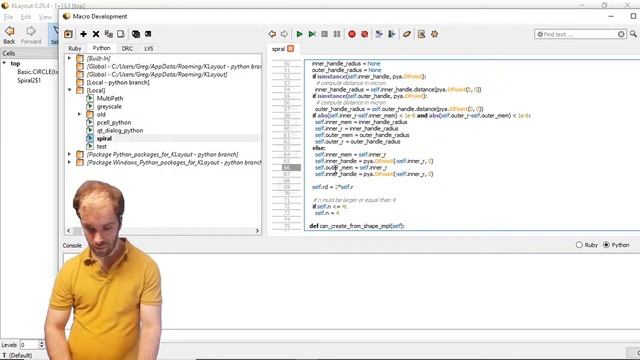Open IDE settings gear icon
This screenshot has height=360, width=640.
coord(434,34)
